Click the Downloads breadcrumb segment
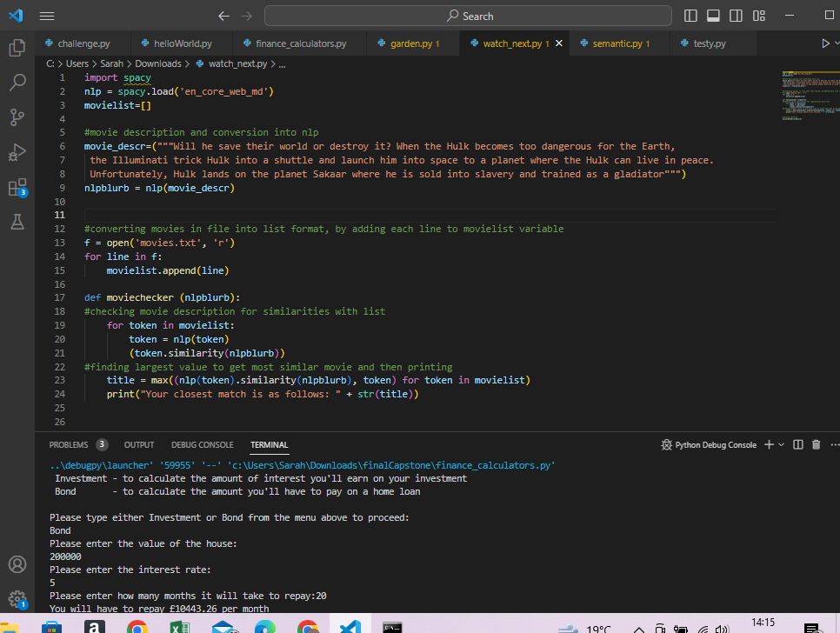 [x=157, y=63]
